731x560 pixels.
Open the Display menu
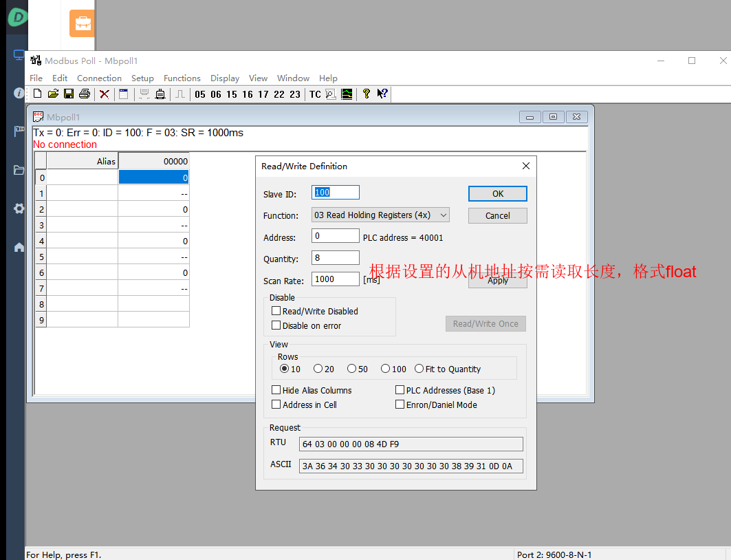click(225, 78)
